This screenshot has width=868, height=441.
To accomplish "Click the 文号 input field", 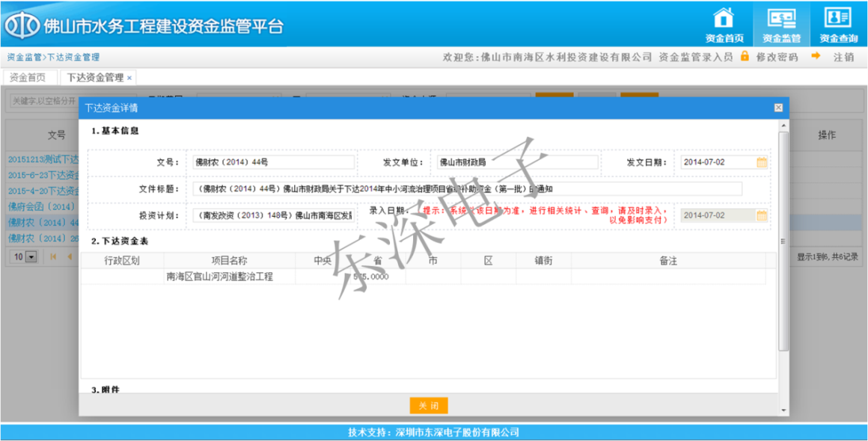I will (273, 162).
